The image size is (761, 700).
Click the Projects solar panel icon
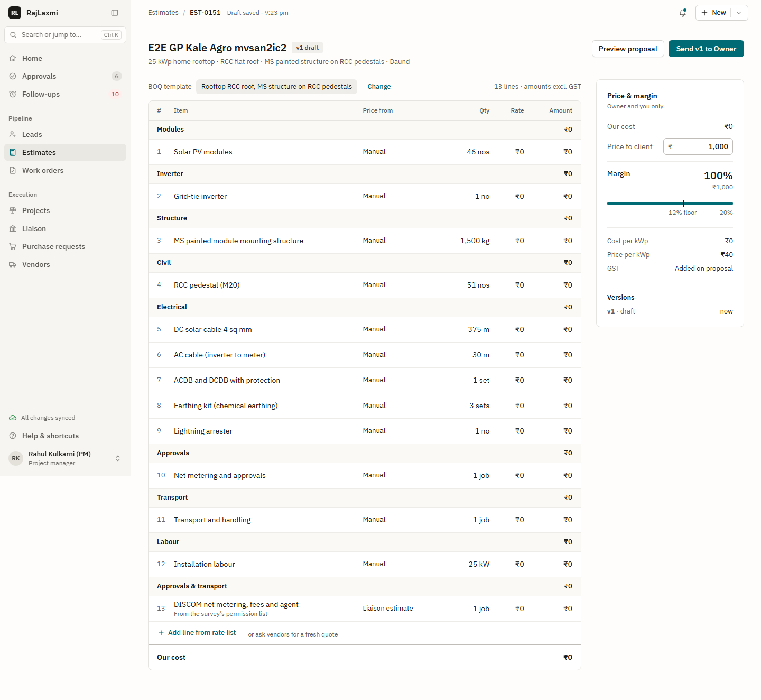[13, 210]
